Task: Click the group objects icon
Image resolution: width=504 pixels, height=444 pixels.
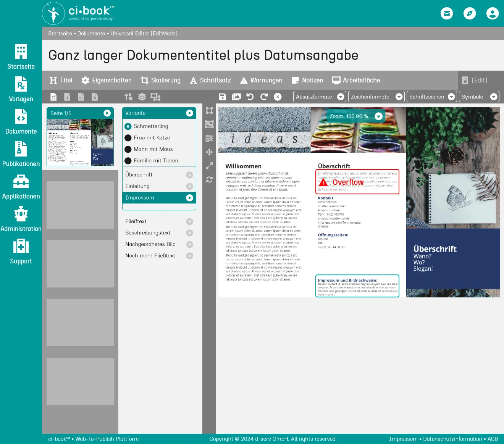Action: [x=155, y=97]
